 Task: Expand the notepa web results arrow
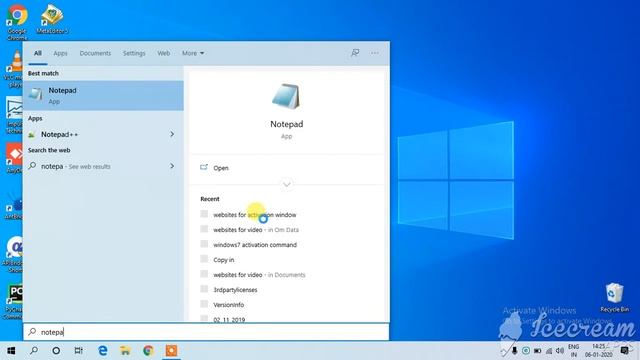click(172, 166)
